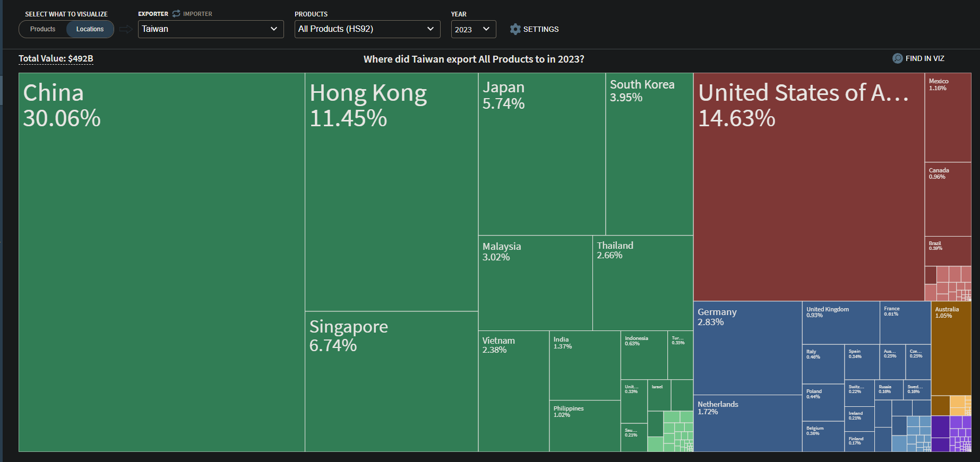980x462 pixels.
Task: Click the chart title about Taiwan exports
Action: tap(474, 59)
